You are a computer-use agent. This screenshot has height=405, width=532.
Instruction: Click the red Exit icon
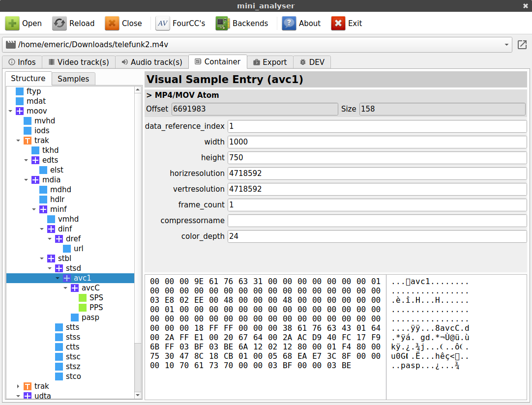point(338,24)
